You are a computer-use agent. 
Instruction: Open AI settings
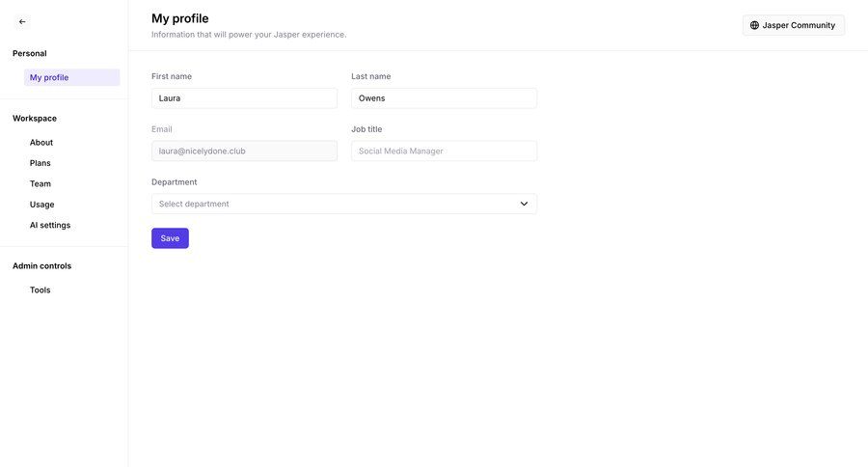pos(50,225)
